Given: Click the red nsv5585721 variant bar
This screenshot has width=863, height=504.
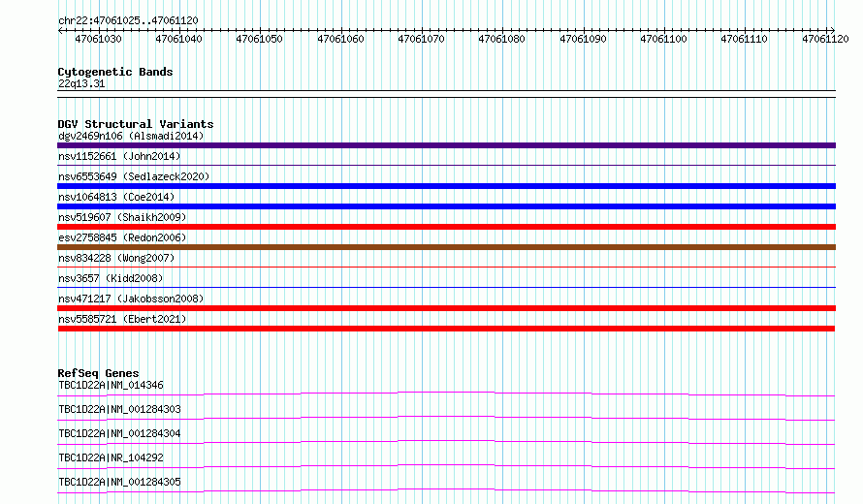Looking at the screenshot, I should coord(446,329).
